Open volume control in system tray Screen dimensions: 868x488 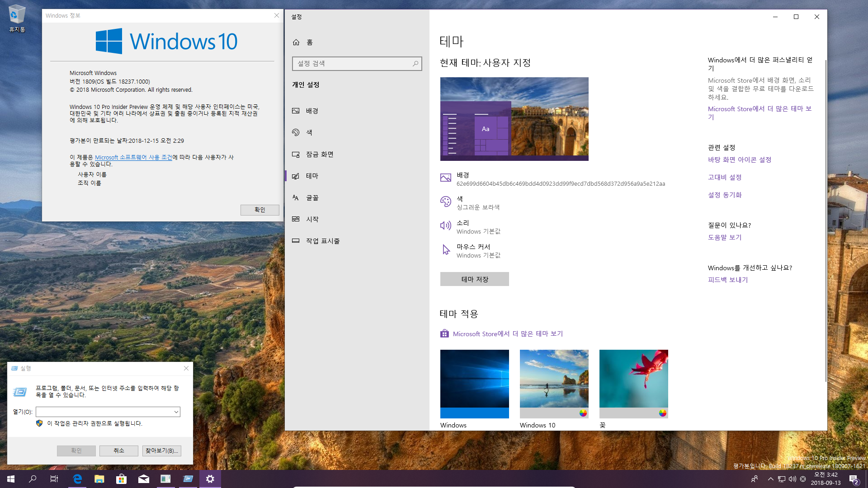793,479
